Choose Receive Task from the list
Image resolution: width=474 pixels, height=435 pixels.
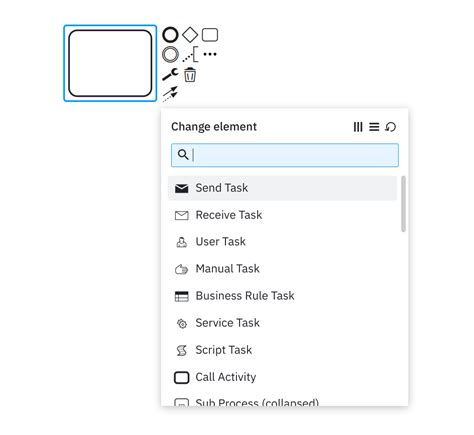pos(282,215)
